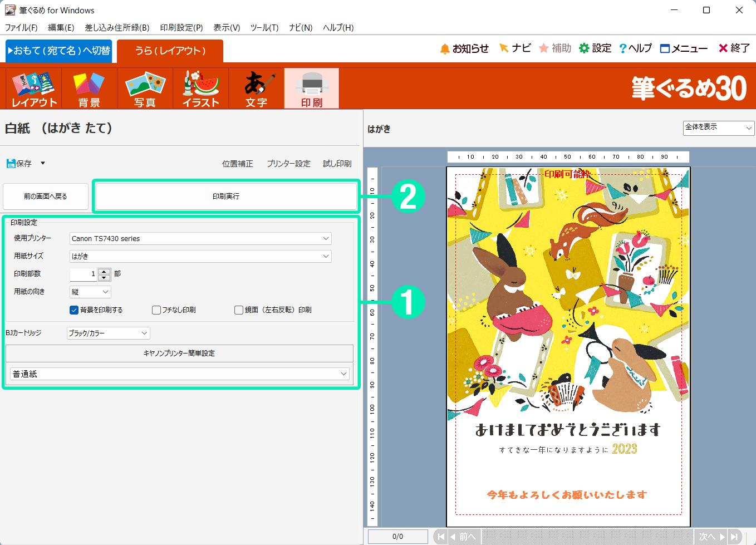Open お知らせ notifications bell
The width and height of the screenshot is (756, 545).
pyautogui.click(x=445, y=49)
